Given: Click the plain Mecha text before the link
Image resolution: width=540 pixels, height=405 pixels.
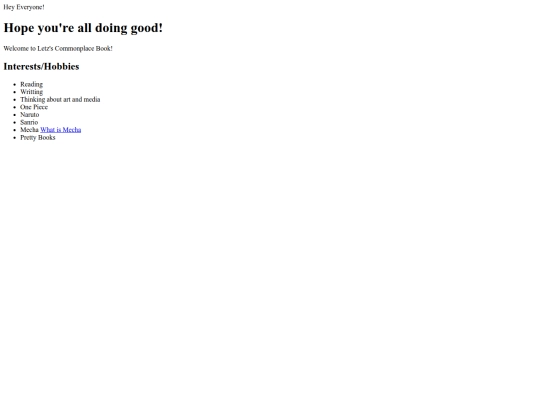Looking at the screenshot, I should point(29,130).
